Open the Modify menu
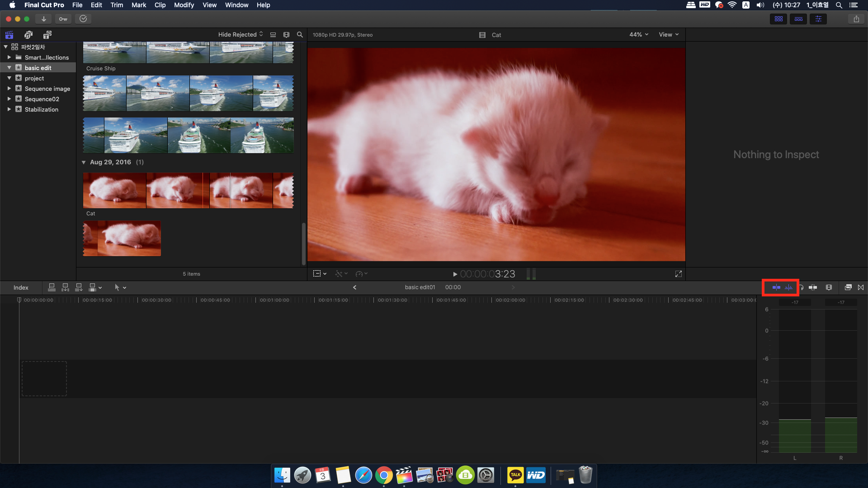Image resolution: width=868 pixels, height=488 pixels. click(184, 5)
